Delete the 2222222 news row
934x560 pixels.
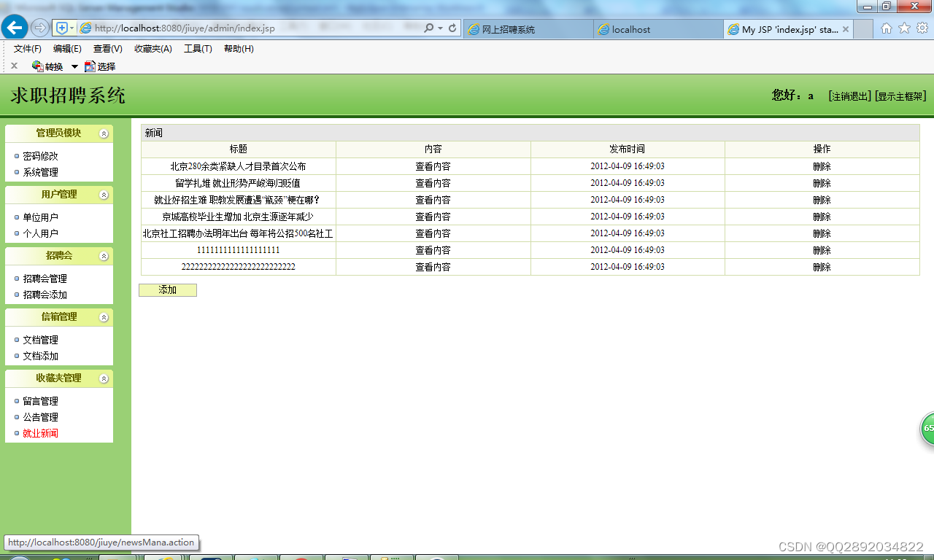(822, 267)
